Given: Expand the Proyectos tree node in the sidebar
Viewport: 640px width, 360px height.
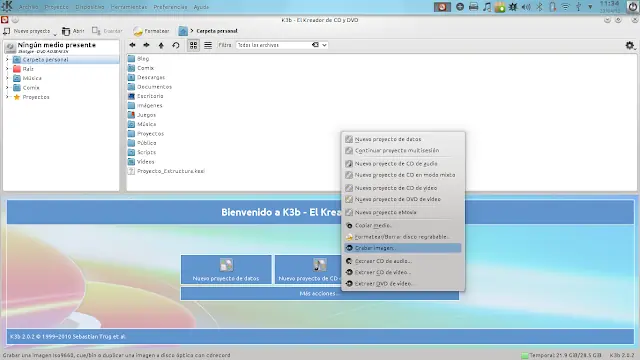Looking at the screenshot, I should [7, 97].
